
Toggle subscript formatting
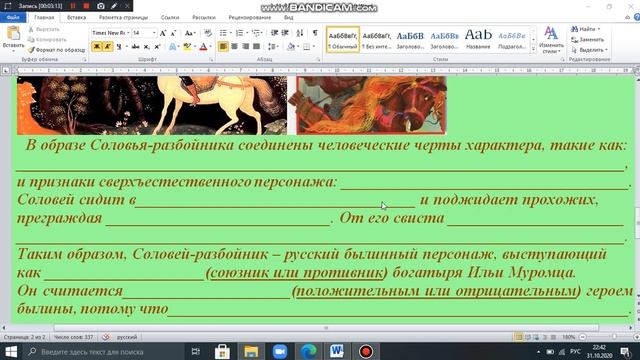point(147,47)
